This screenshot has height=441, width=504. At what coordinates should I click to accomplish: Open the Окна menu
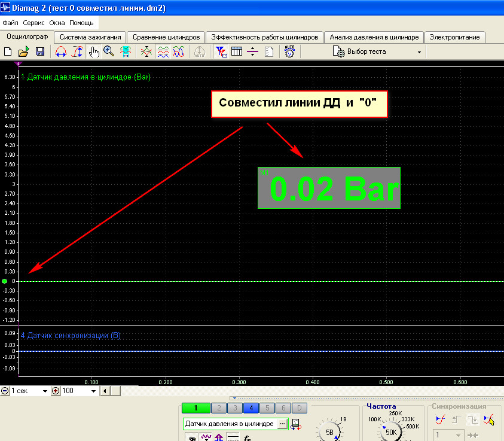pos(57,23)
